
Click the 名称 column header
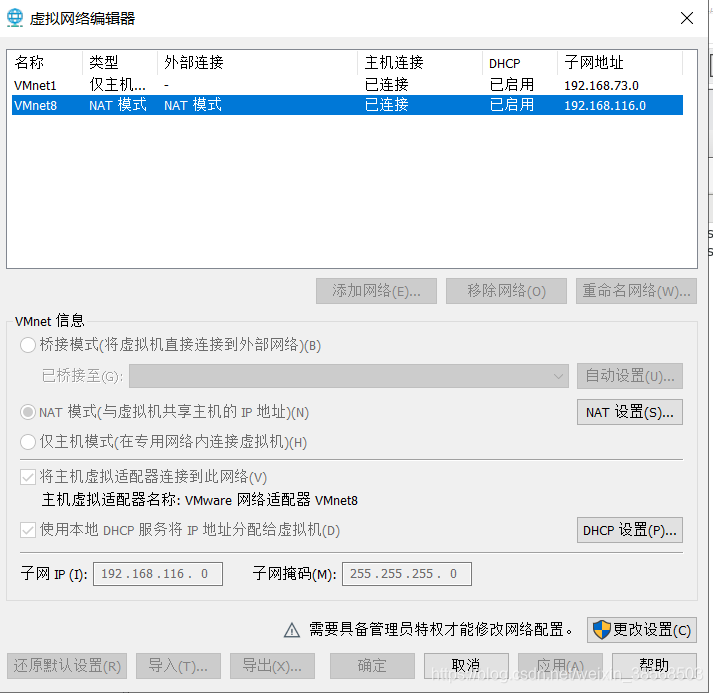[x=45, y=62]
